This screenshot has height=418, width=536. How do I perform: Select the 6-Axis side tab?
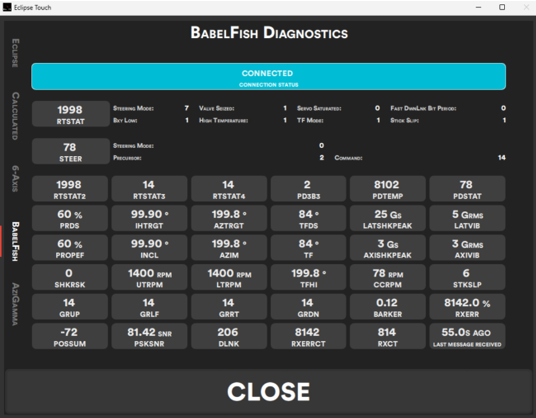click(x=15, y=178)
